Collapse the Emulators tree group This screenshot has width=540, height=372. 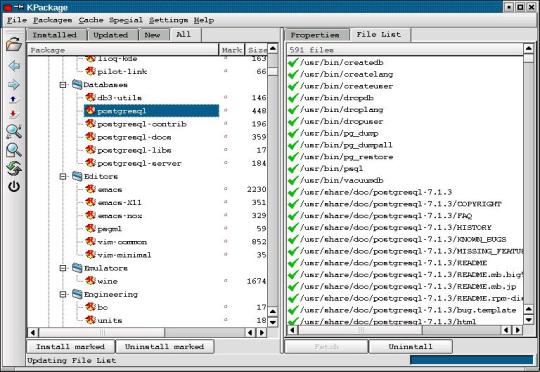point(63,268)
